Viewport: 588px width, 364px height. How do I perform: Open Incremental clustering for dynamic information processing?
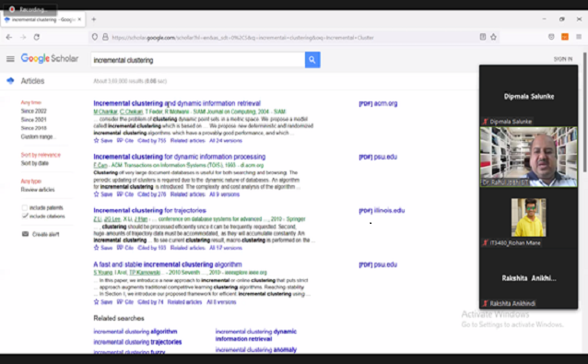(179, 157)
